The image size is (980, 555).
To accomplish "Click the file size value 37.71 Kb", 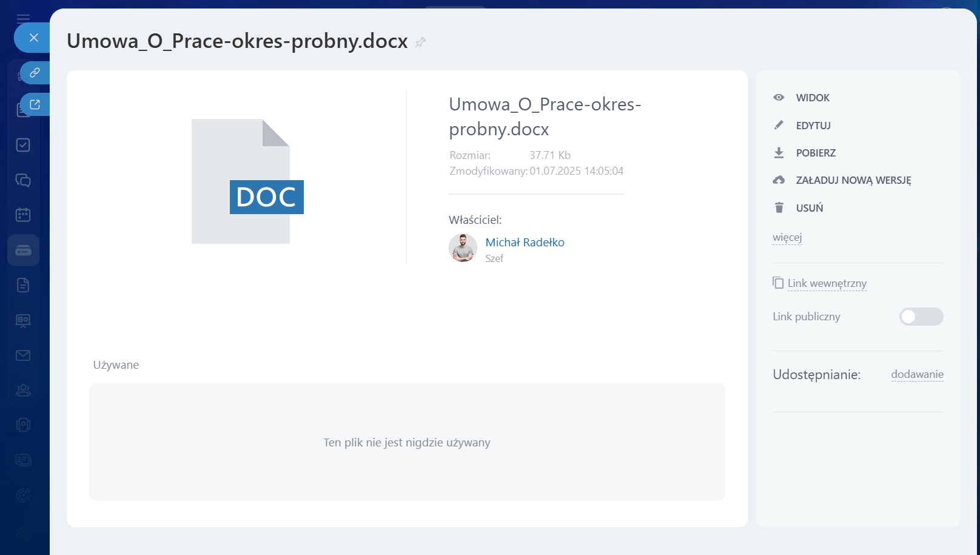I will (x=550, y=155).
